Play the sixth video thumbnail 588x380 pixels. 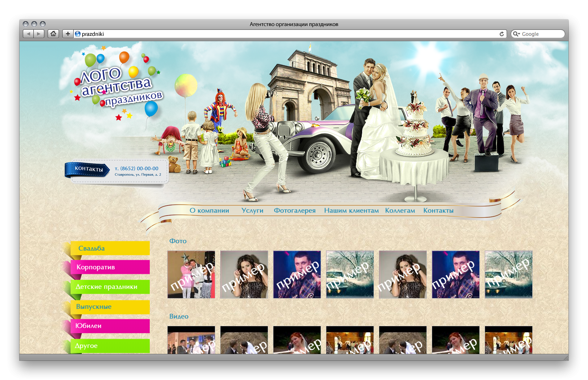[x=456, y=340]
